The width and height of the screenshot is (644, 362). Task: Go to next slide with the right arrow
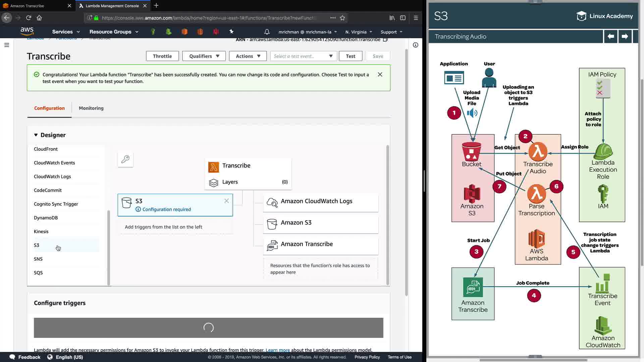tap(625, 37)
